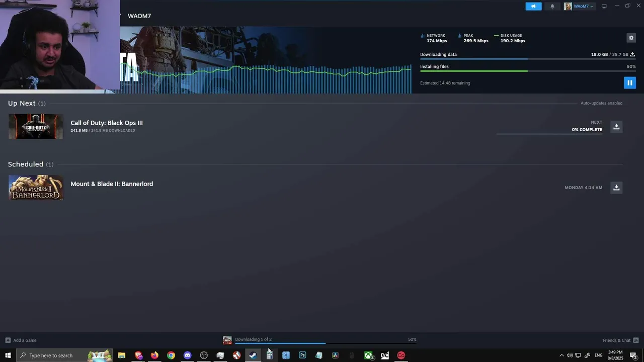This screenshot has width=644, height=362.
Task: Show hidden system tray icons
Action: click(x=561, y=355)
